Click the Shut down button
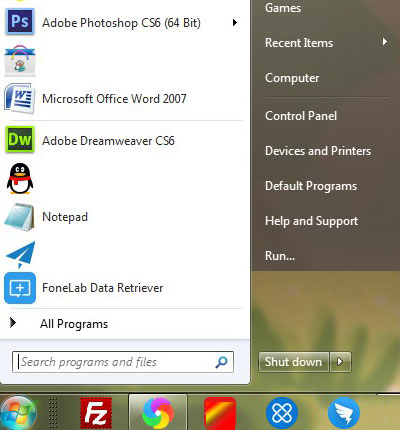400x430 pixels. (294, 362)
